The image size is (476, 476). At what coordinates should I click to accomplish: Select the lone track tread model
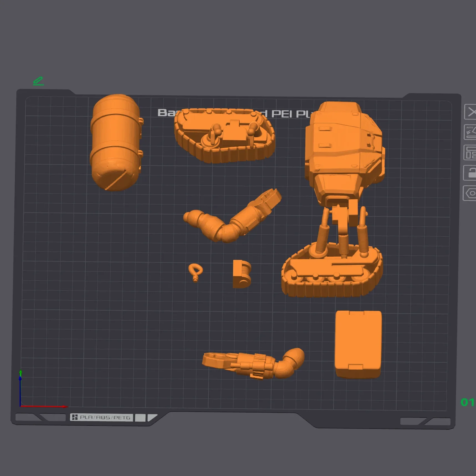(225, 135)
